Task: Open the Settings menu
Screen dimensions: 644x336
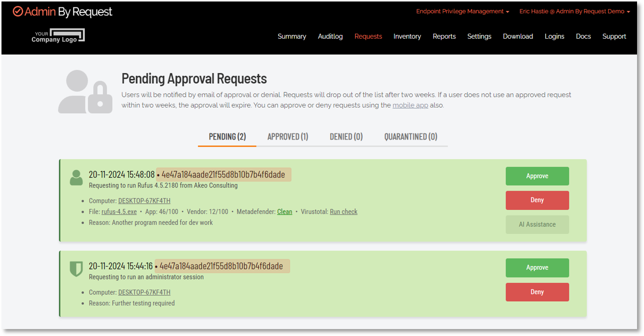Action: 479,36
